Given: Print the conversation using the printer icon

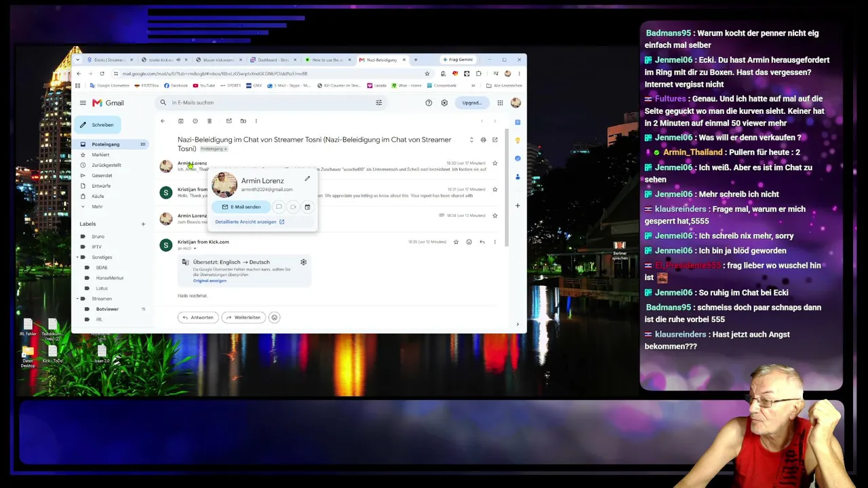Looking at the screenshot, I should point(483,140).
